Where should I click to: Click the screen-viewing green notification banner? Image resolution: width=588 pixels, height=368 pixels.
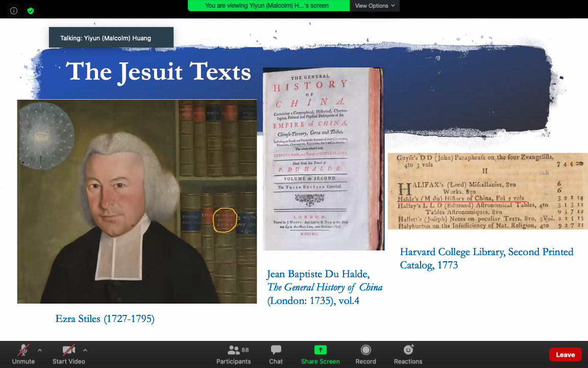point(268,6)
